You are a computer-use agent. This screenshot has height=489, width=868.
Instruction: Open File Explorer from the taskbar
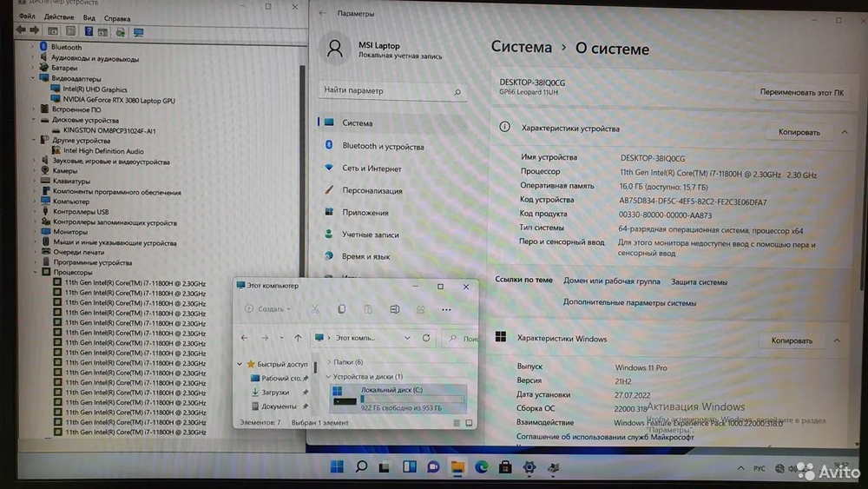click(x=457, y=467)
